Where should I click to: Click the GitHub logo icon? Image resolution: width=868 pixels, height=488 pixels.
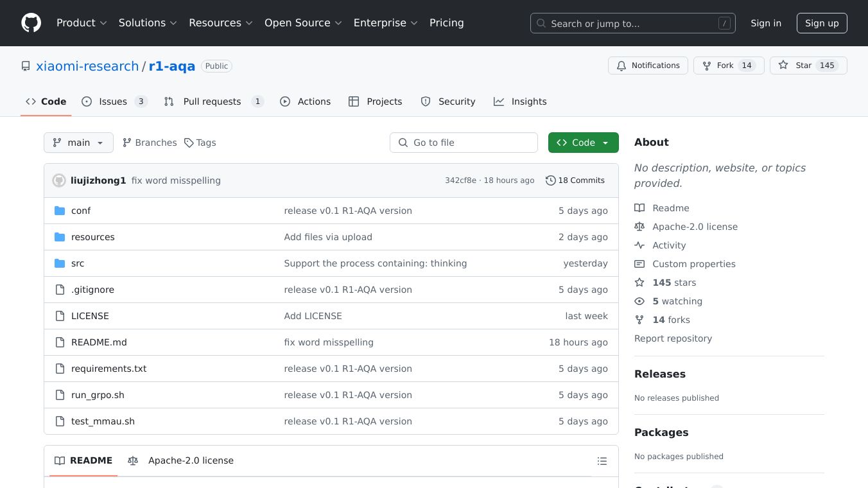coord(31,23)
